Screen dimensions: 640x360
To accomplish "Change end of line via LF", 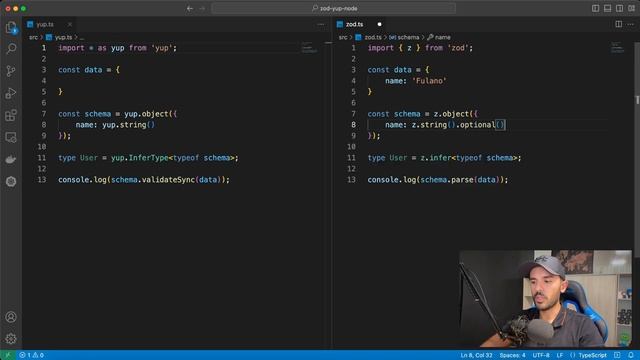I will [560, 355].
